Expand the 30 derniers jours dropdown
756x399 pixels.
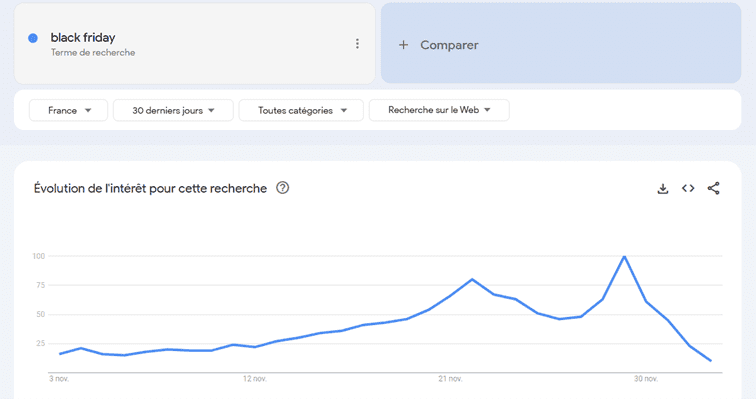pos(174,110)
